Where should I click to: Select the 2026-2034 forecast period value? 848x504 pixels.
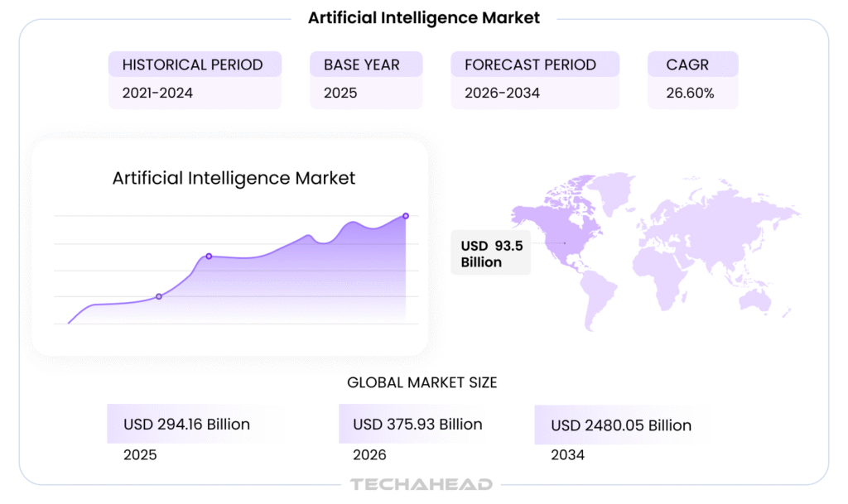coord(502,93)
